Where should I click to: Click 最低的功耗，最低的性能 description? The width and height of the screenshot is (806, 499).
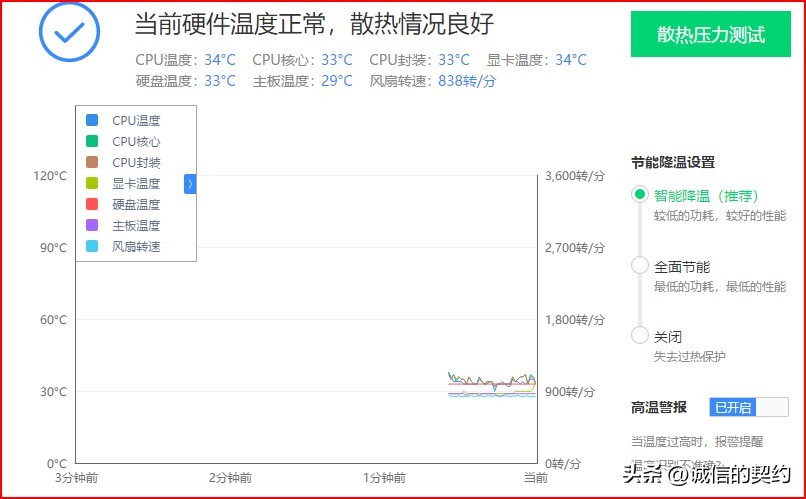720,287
